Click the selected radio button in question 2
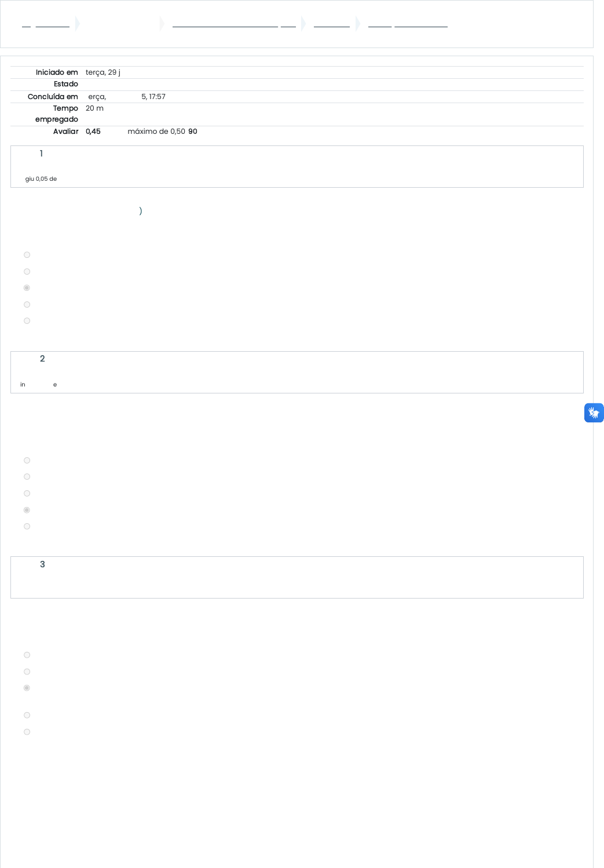The image size is (604, 868). (27, 510)
